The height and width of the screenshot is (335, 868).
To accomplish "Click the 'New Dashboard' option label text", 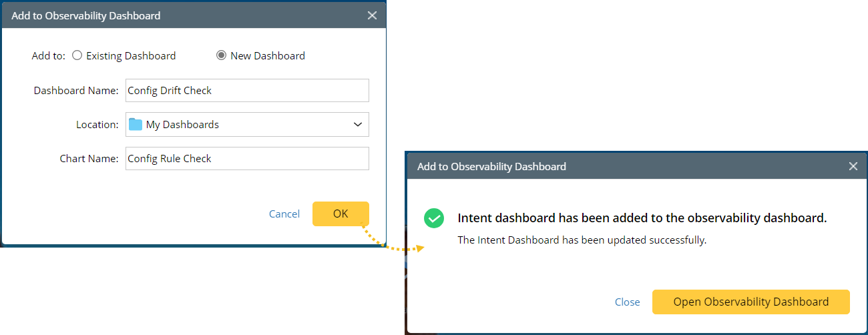I will (x=267, y=56).
